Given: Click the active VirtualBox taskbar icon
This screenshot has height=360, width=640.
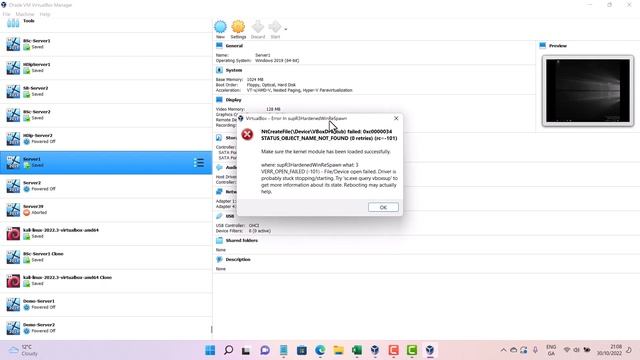Looking at the screenshot, I should click(430, 350).
